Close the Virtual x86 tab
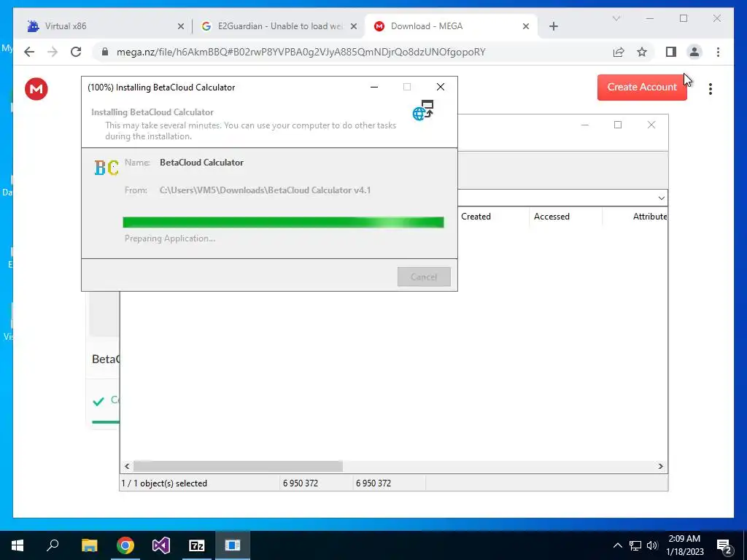This screenshot has height=560, width=747. [x=181, y=26]
